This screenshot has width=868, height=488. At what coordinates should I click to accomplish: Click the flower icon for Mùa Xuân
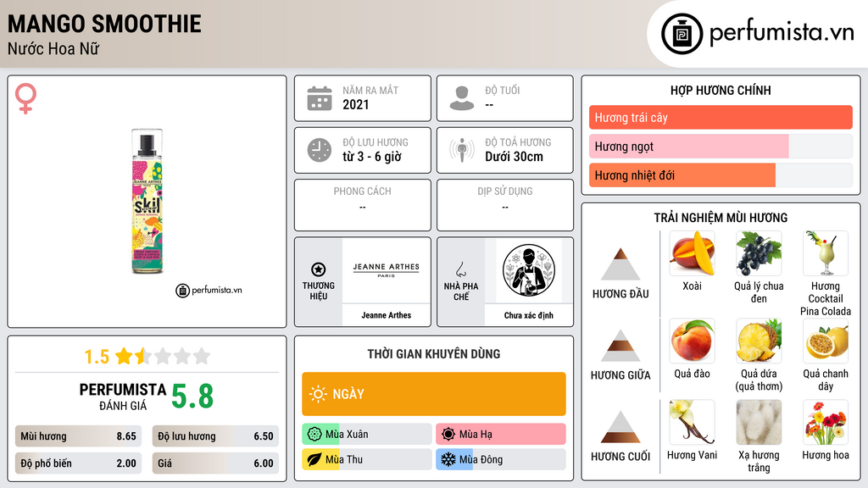click(314, 435)
